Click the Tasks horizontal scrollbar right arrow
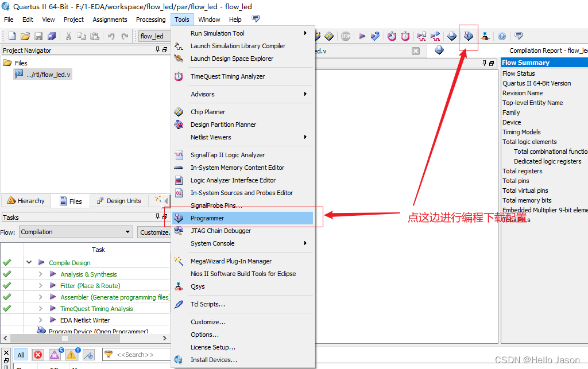 click(164, 338)
